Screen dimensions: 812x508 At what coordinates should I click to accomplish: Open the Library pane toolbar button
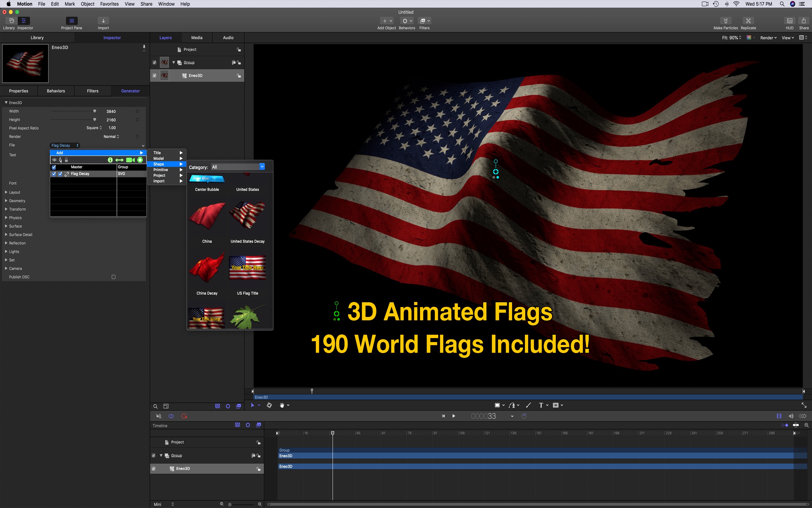[11, 21]
